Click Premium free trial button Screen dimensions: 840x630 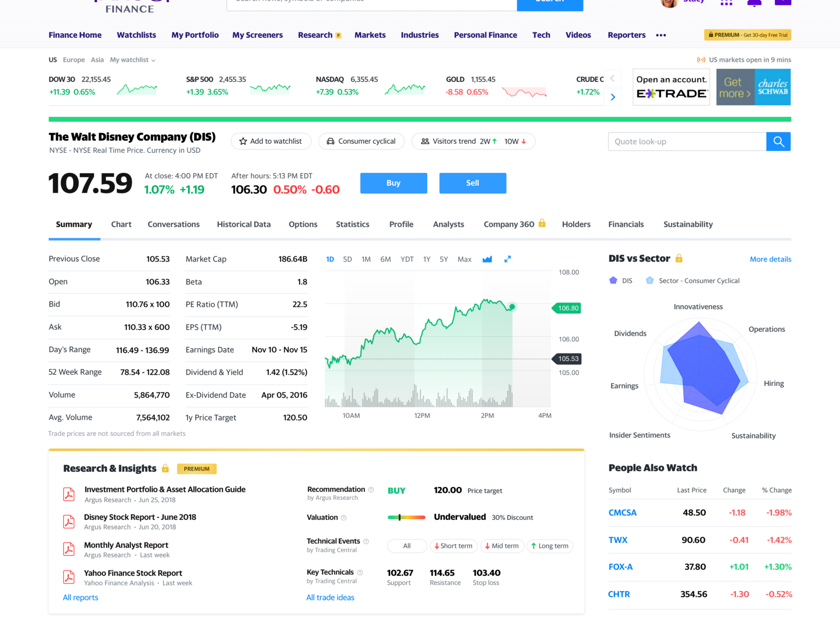(748, 35)
